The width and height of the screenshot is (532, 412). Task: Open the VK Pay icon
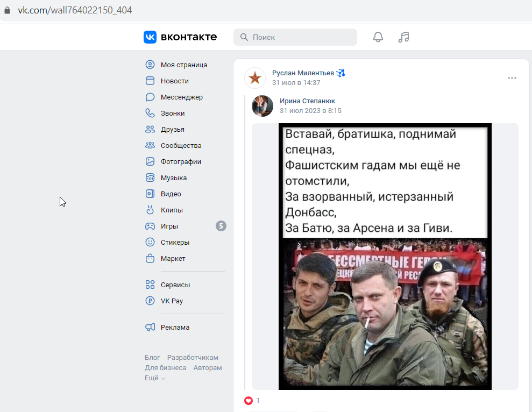point(150,301)
